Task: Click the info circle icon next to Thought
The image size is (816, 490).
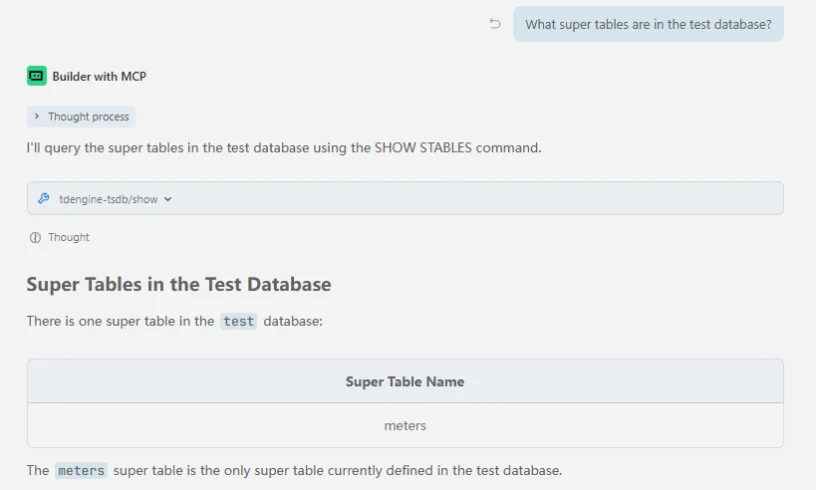Action: [x=35, y=238]
